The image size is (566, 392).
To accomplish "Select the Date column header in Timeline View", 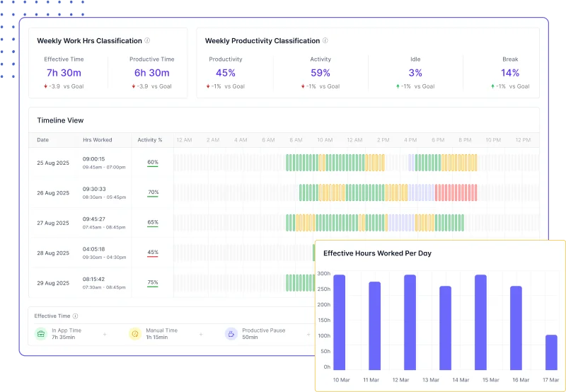I will coord(43,140).
